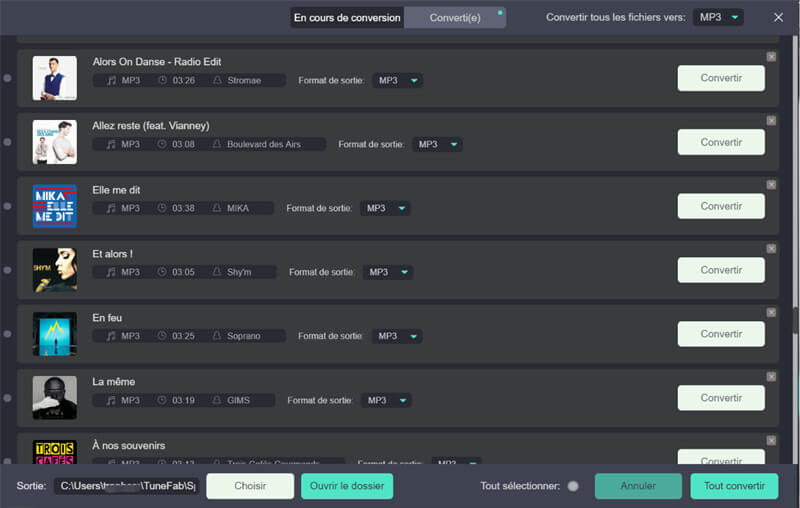This screenshot has height=508, width=800.
Task: Click the Boulevard des Airs artist label
Action: point(264,144)
